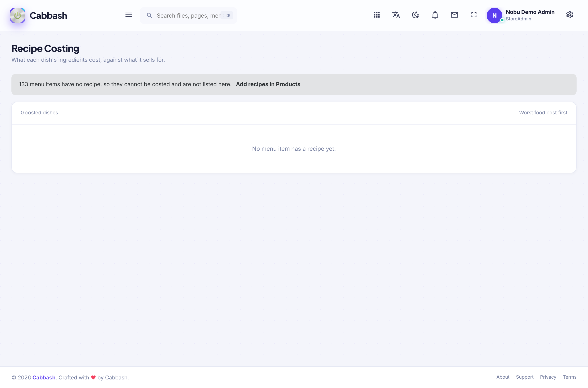The width and height of the screenshot is (588, 388).
Task: Open the apps grid launcher
Action: 376,15
